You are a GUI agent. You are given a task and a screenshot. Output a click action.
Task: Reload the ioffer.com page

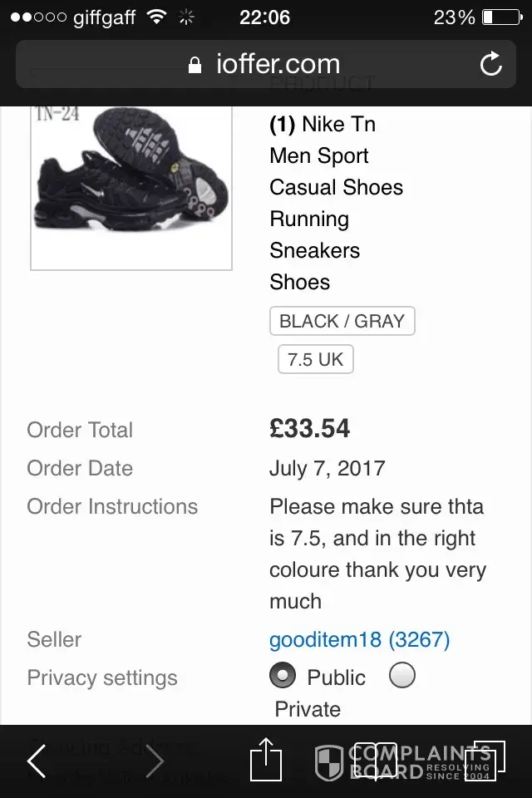click(x=490, y=64)
